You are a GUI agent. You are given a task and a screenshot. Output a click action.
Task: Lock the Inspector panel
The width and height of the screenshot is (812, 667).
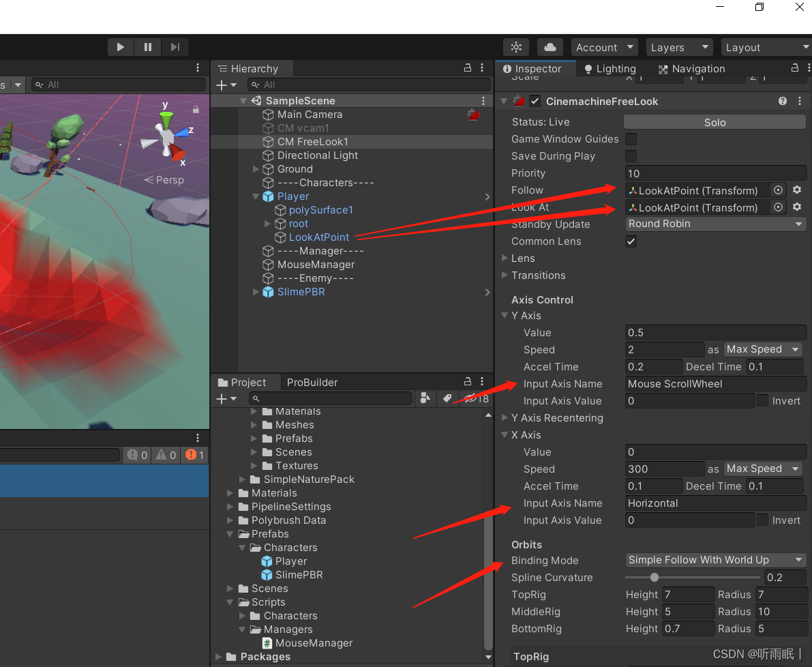pyautogui.click(x=795, y=68)
